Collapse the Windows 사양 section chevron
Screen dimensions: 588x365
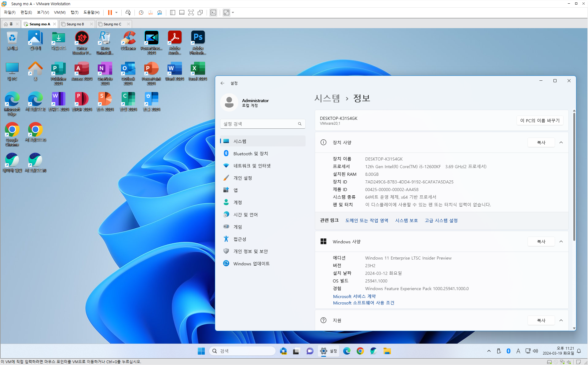(561, 241)
